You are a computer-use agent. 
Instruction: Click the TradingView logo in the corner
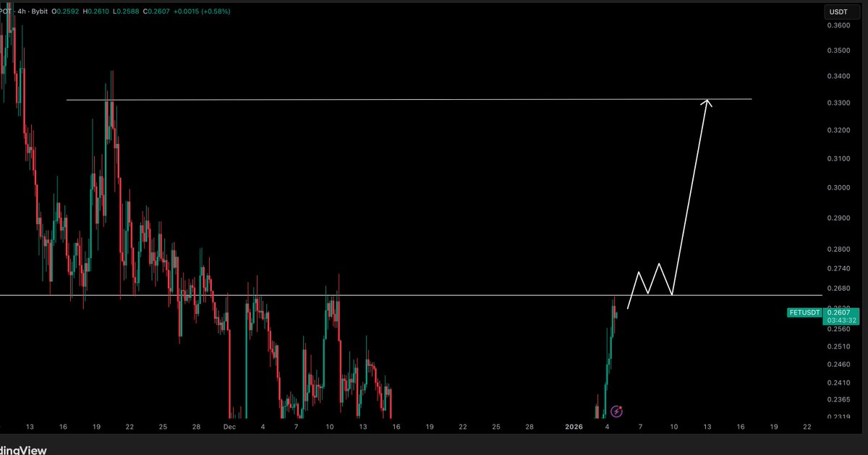22,450
